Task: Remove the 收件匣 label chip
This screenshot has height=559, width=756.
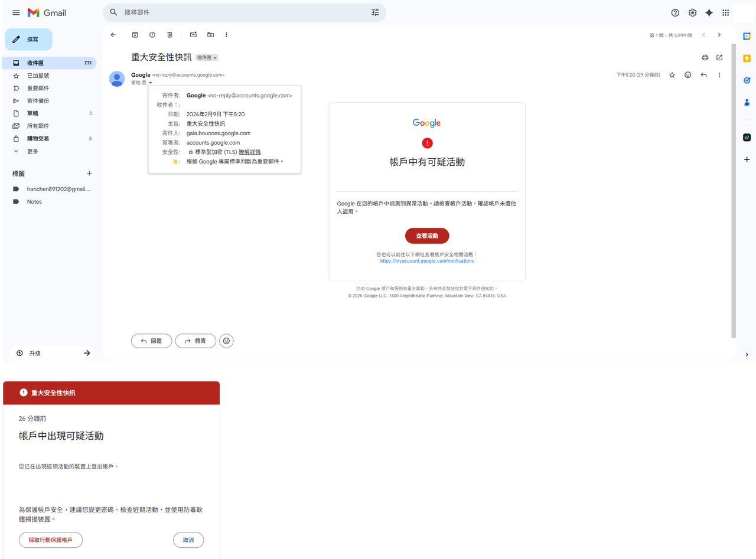Action: click(x=215, y=58)
